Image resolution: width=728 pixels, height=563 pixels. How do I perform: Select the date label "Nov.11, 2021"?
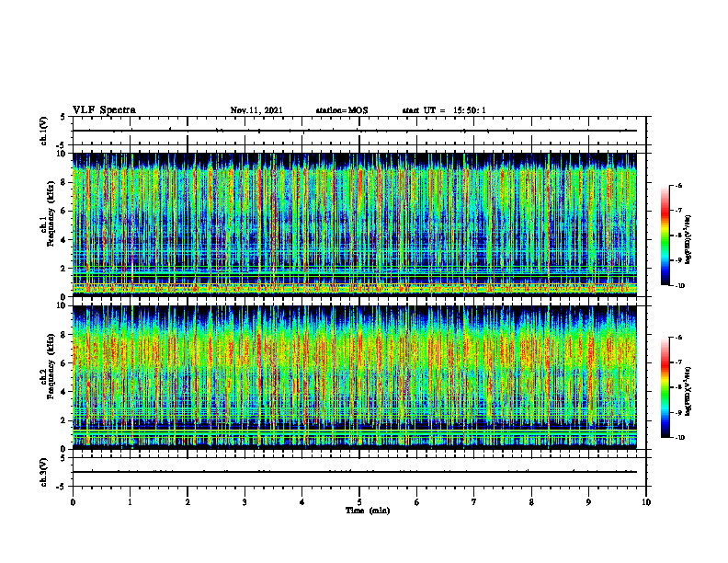(x=256, y=110)
